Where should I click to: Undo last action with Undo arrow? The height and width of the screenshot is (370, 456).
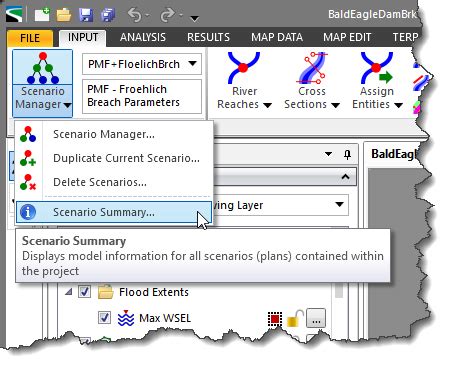tap(135, 15)
